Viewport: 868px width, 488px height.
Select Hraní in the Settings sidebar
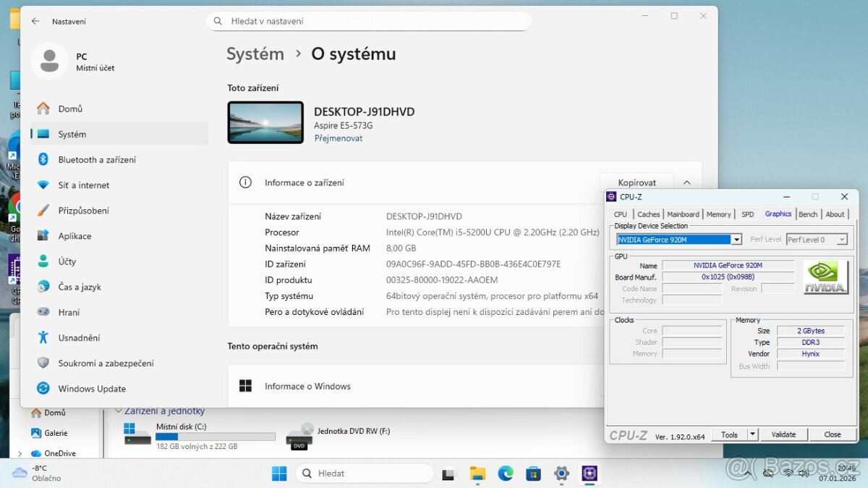(x=70, y=312)
